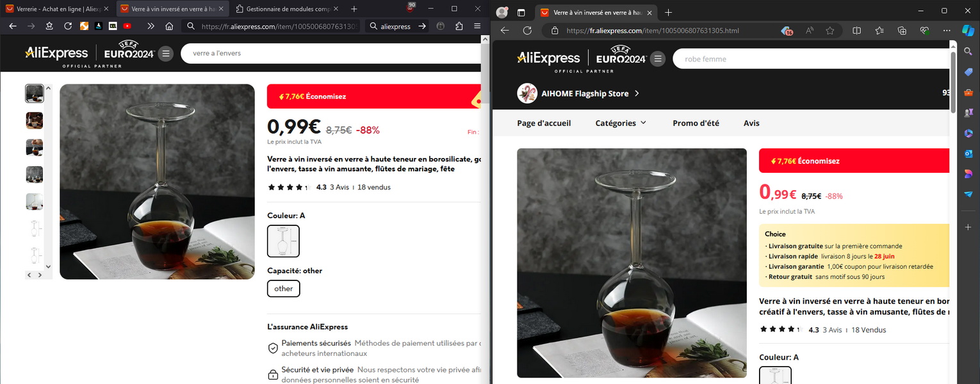
Task: Go back in the left browser
Action: [x=13, y=26]
